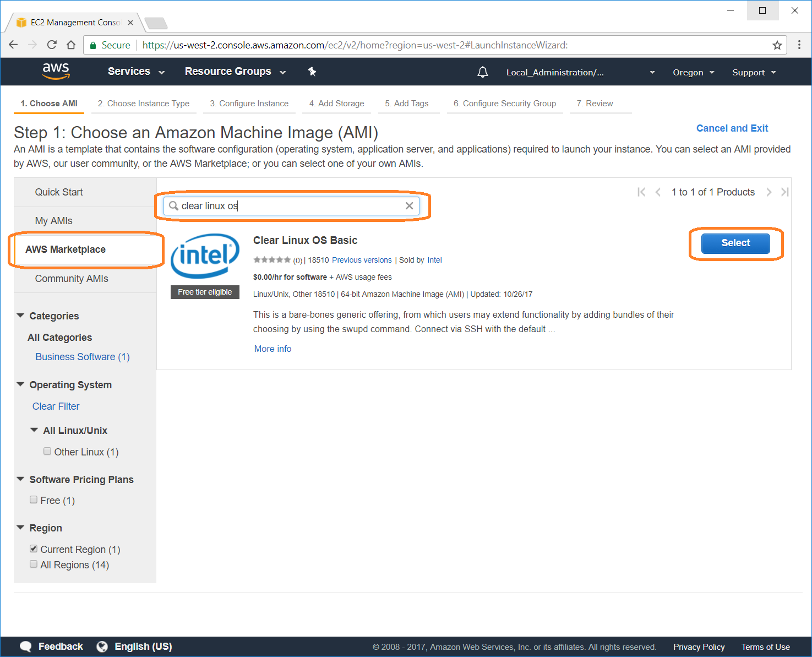Reload the page with refresh icon
This screenshot has height=657, width=812.
52,45
